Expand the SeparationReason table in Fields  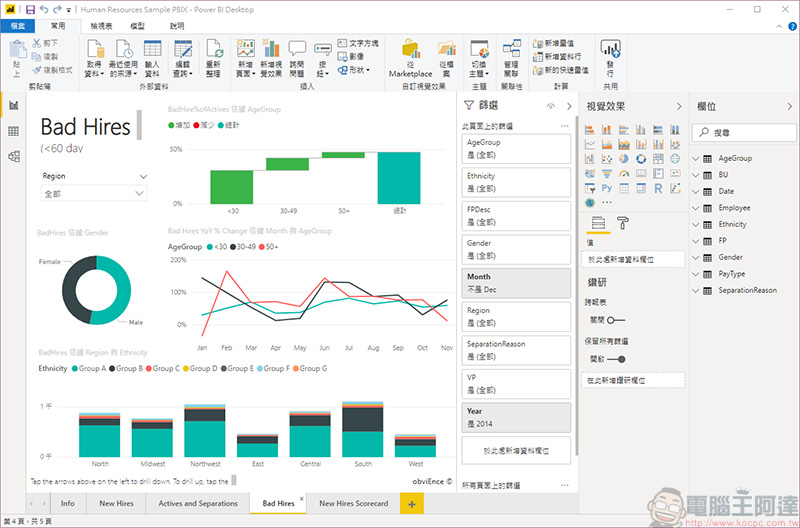[695, 291]
